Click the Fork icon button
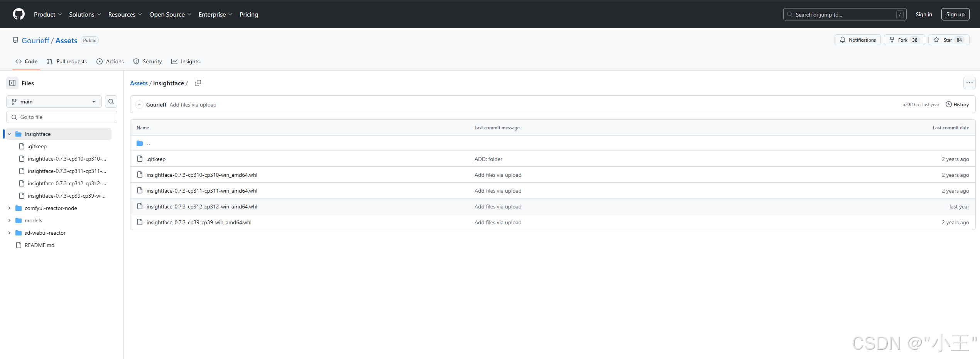The width and height of the screenshot is (980, 359). 892,40
